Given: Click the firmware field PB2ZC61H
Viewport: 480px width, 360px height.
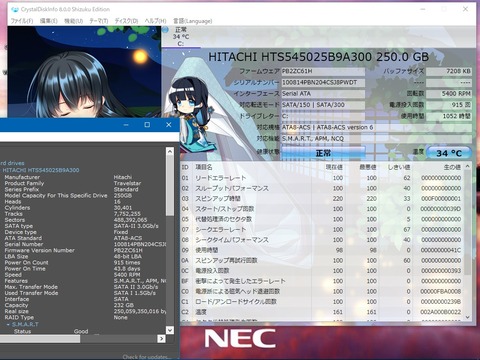Looking at the screenshot, I should tap(323, 71).
